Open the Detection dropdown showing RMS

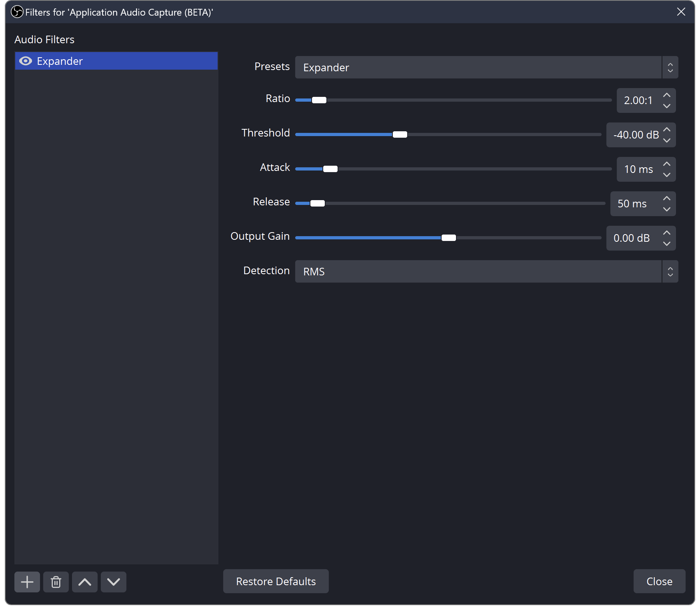[x=486, y=271]
